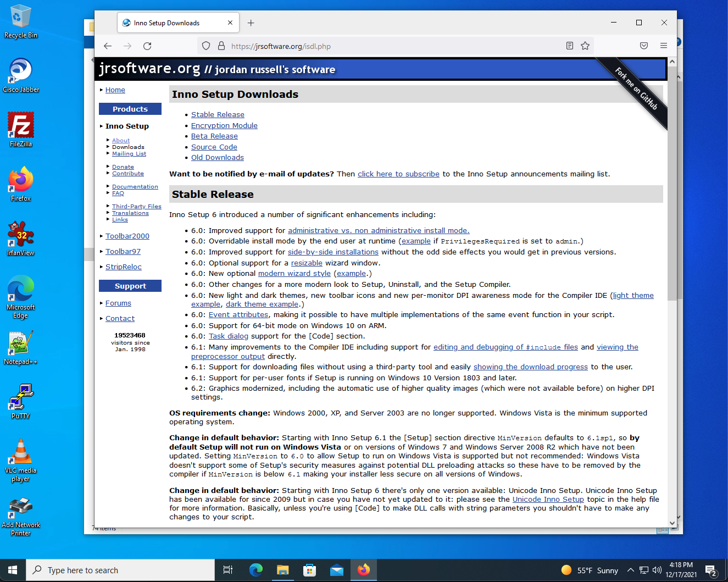Open File Explorer from taskbar

click(283, 570)
